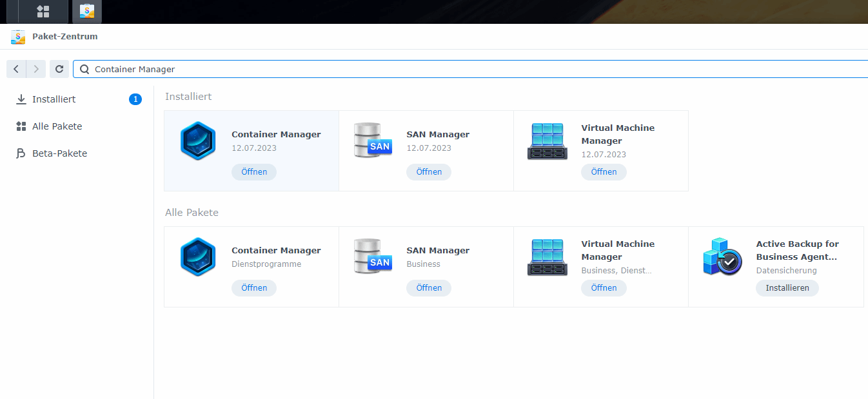
Task: Click the Installiert notification badge showing 1
Action: (x=136, y=99)
